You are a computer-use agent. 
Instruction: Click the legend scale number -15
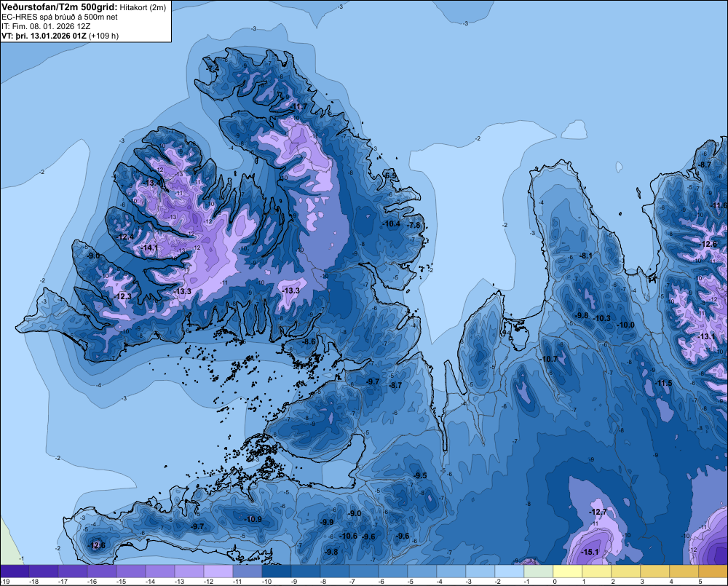120,582
